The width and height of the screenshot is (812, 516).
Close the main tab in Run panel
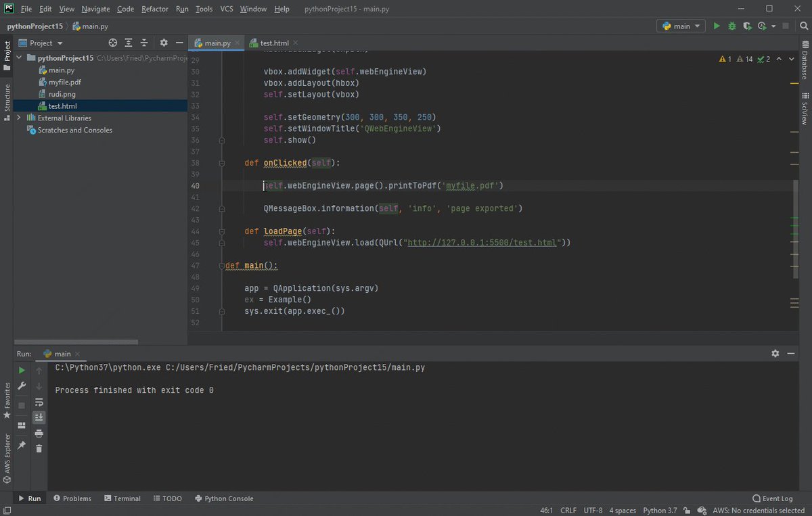coord(77,354)
